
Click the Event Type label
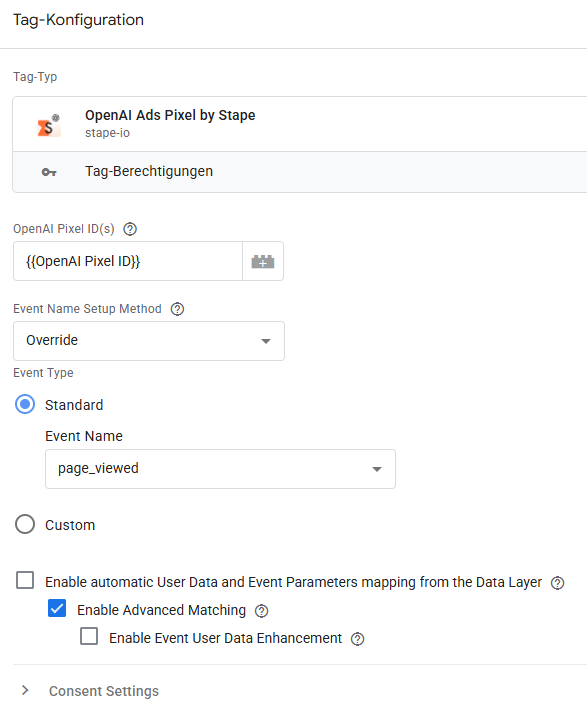[43, 373]
